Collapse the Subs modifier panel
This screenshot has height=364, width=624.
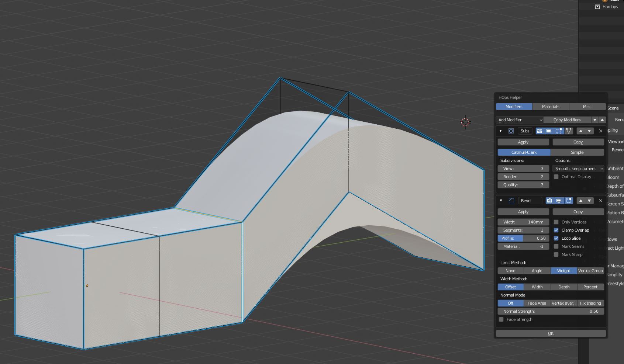click(x=501, y=131)
